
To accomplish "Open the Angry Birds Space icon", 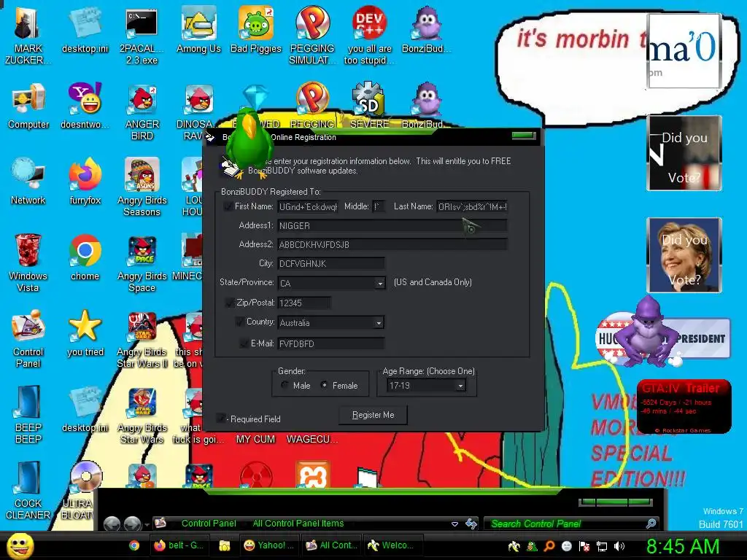I will coord(142,262).
